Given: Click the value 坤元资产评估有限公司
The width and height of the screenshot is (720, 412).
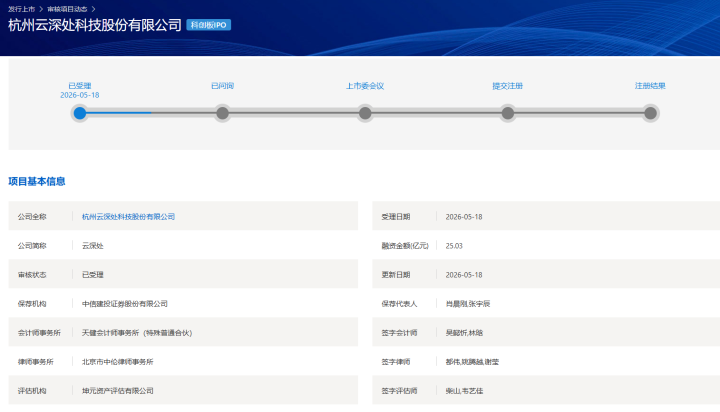Looking at the screenshot, I should point(118,391).
